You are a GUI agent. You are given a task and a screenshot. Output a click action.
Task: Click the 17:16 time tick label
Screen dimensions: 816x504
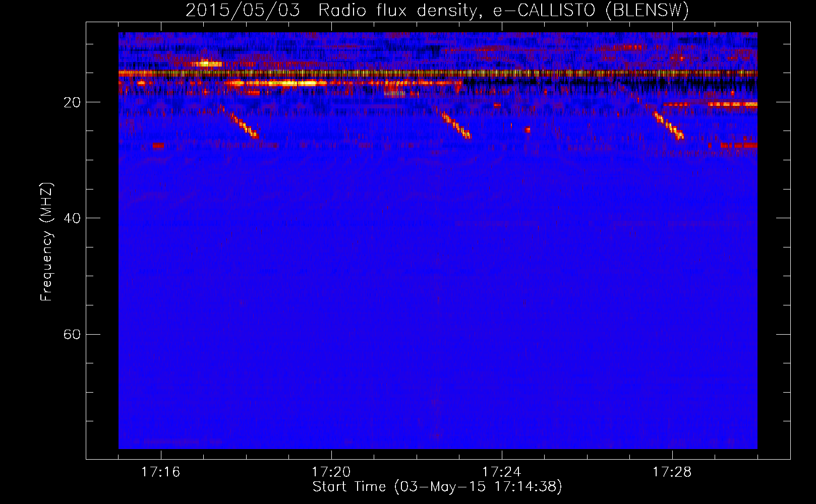[x=160, y=472]
